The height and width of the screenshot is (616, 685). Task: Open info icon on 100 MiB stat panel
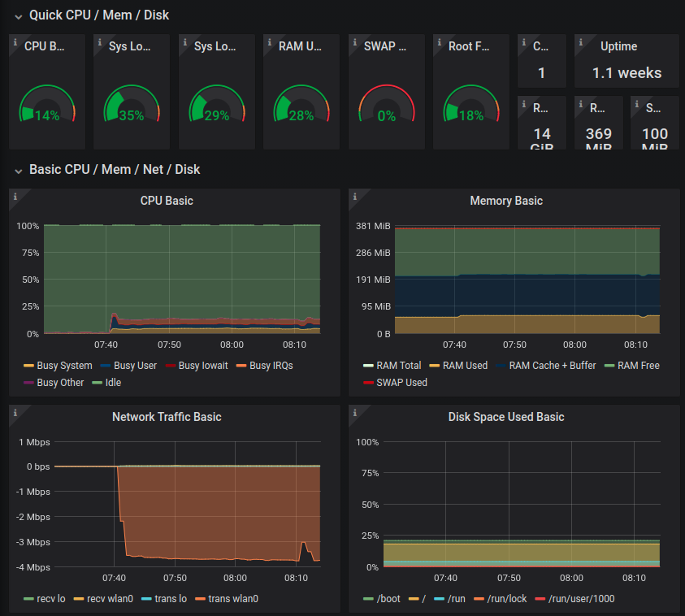636,104
